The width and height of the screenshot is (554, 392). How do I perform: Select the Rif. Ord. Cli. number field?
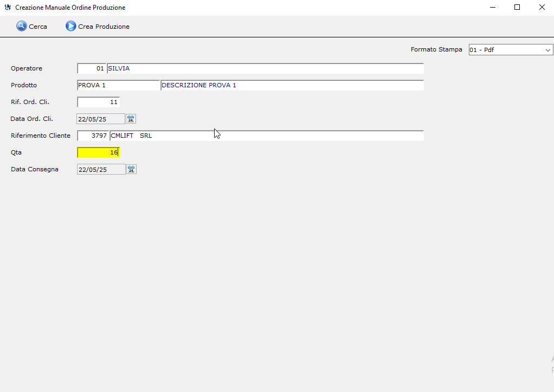pyautogui.click(x=98, y=102)
